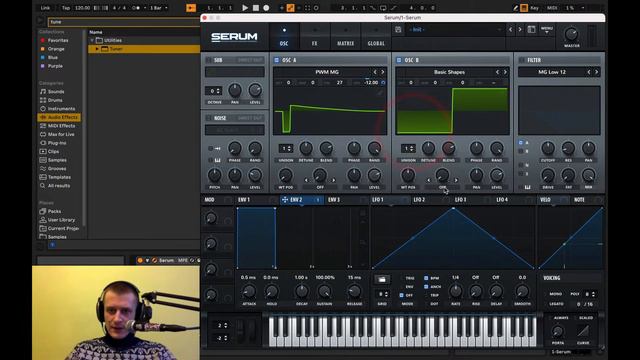
Task: Toggle the LFO BPM checkbox
Action: (x=426, y=278)
